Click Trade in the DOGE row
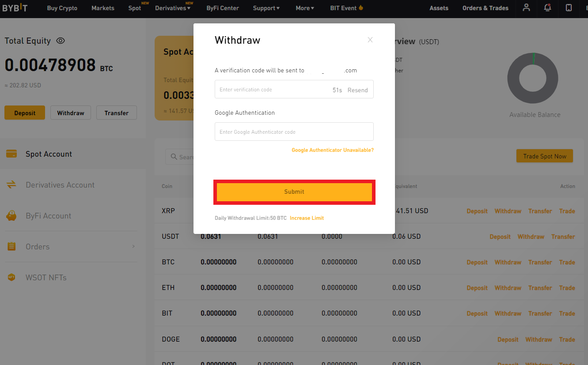 point(567,339)
